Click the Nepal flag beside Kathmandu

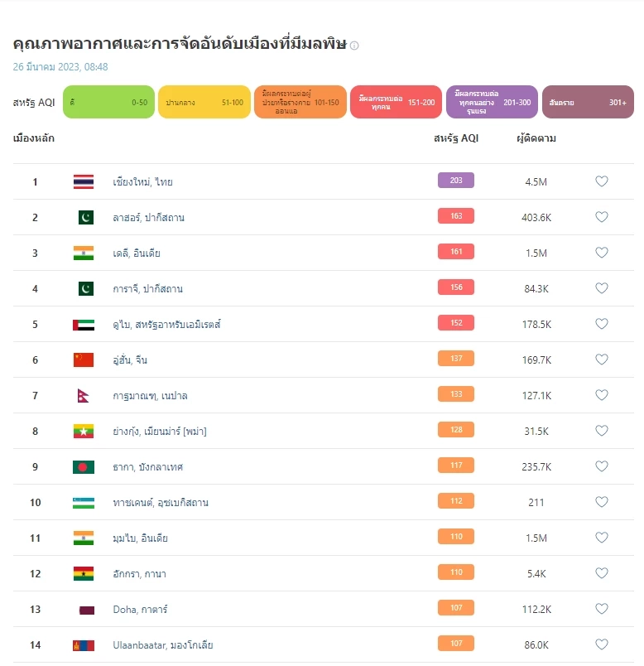click(x=84, y=394)
